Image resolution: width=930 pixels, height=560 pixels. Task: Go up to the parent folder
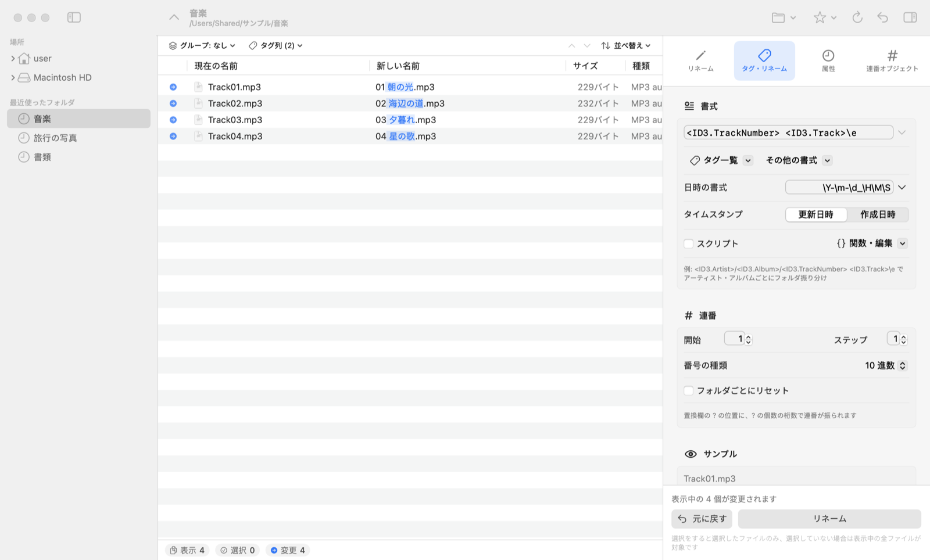coord(174,17)
